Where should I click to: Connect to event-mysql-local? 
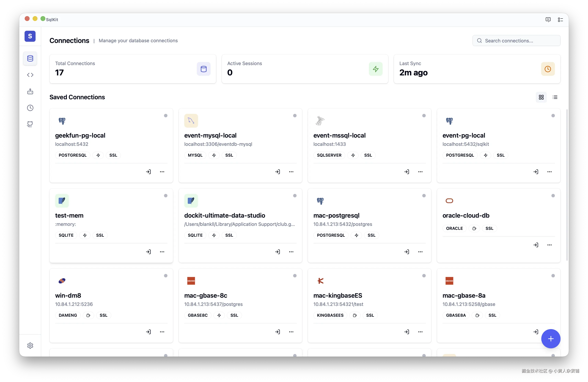point(278,172)
